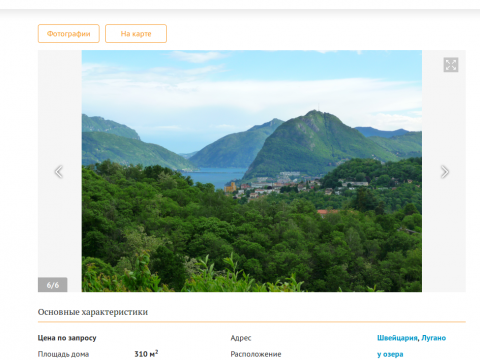The image size is (480, 360).
Task: Click the 310 м² area value
Action: point(146,354)
